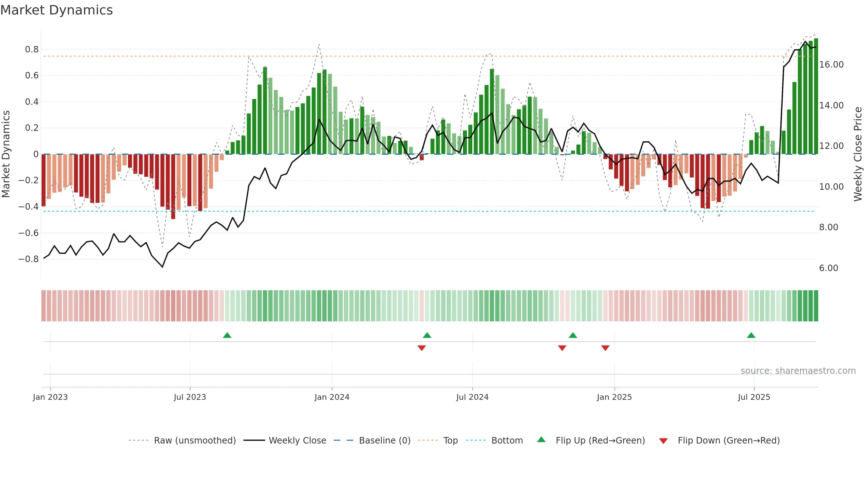Image resolution: width=868 pixels, height=488 pixels.
Task: Click the tallest green bar at far right
Action: coord(816,96)
